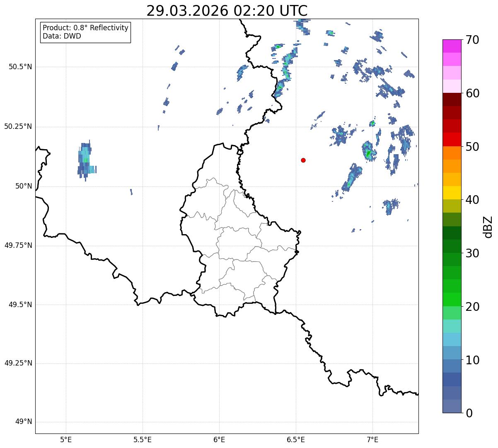Click the '5°E' longitude label

[66, 439]
